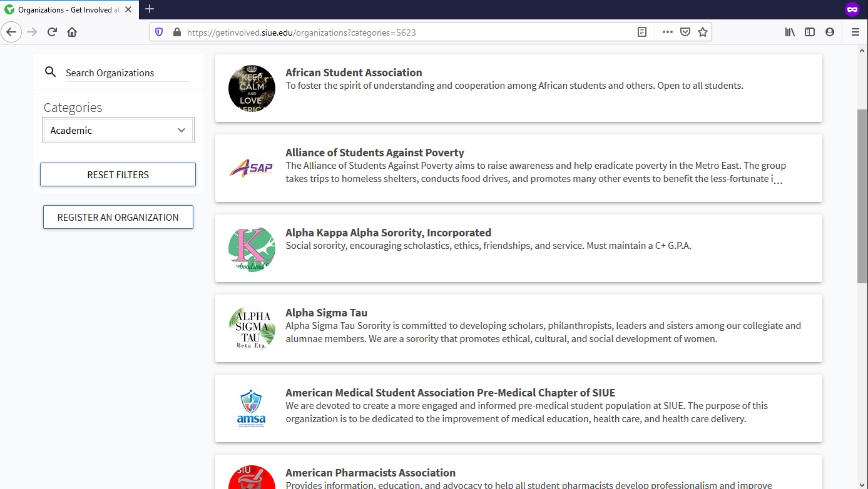The image size is (868, 489).
Task: Go to browser home page icon
Action: (x=72, y=32)
